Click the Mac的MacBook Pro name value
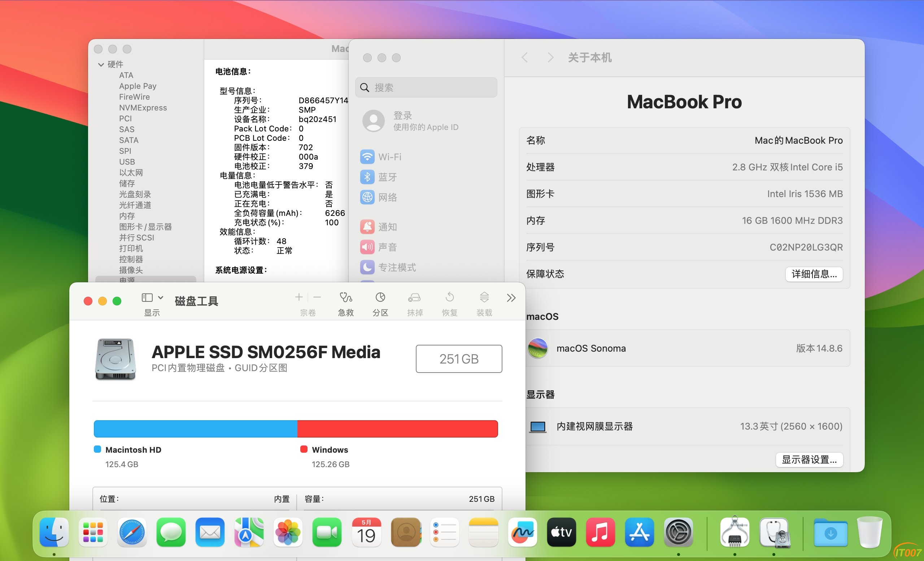This screenshot has width=924, height=561. point(798,140)
